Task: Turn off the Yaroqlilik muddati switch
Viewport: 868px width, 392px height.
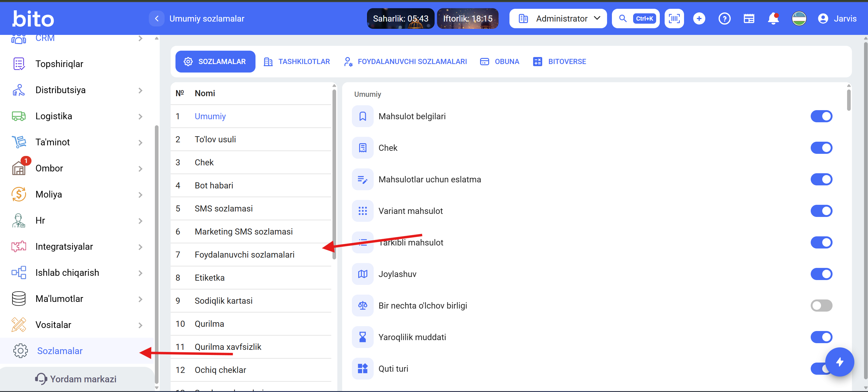Action: 821,337
